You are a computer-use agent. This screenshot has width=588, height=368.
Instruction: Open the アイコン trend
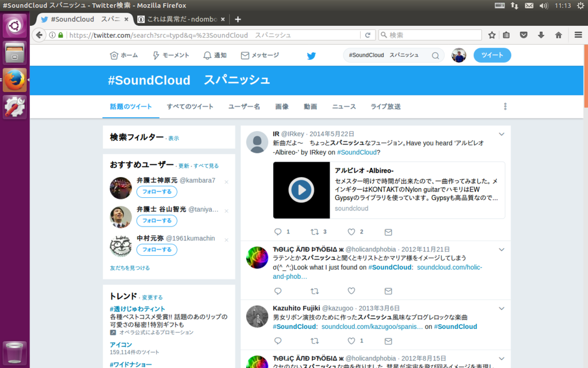(x=121, y=345)
